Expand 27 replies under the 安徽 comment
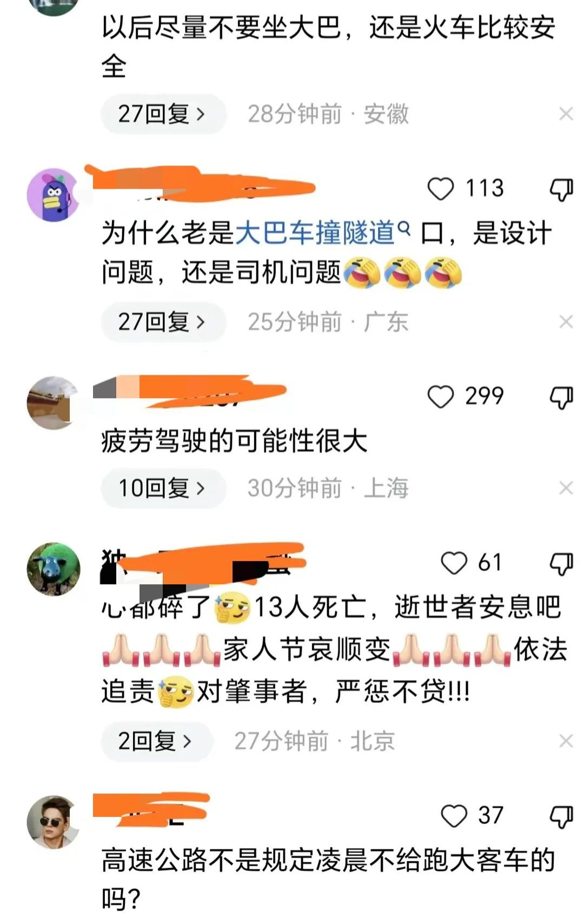The image size is (584, 924). 163,114
